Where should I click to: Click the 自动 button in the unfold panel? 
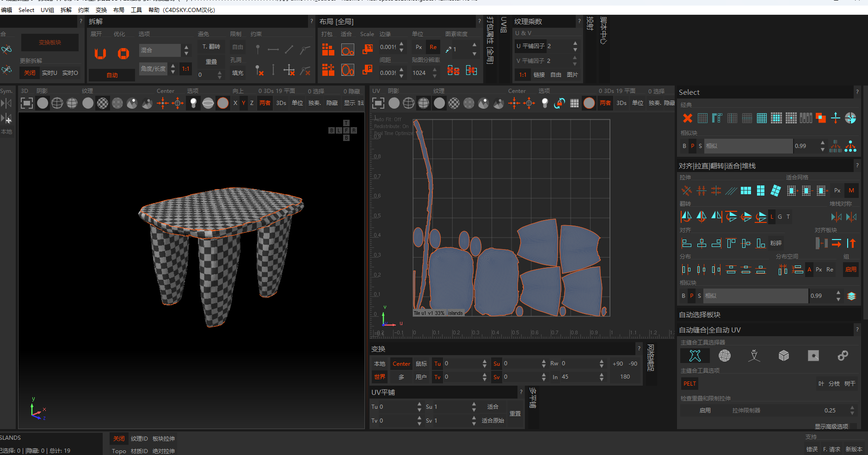point(112,75)
